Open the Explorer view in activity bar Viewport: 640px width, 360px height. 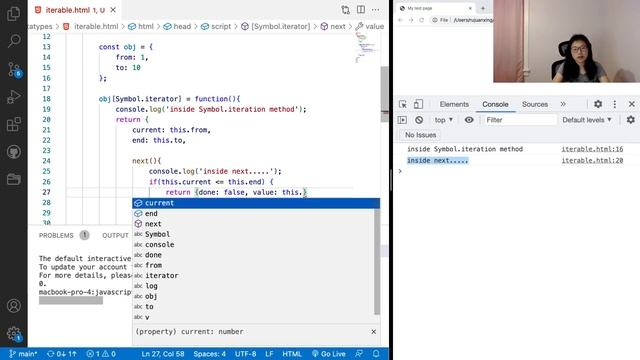click(13, 13)
